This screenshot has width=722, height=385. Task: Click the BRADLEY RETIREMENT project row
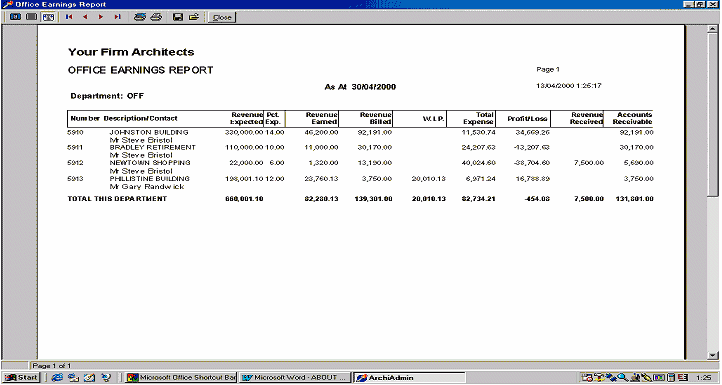point(360,147)
